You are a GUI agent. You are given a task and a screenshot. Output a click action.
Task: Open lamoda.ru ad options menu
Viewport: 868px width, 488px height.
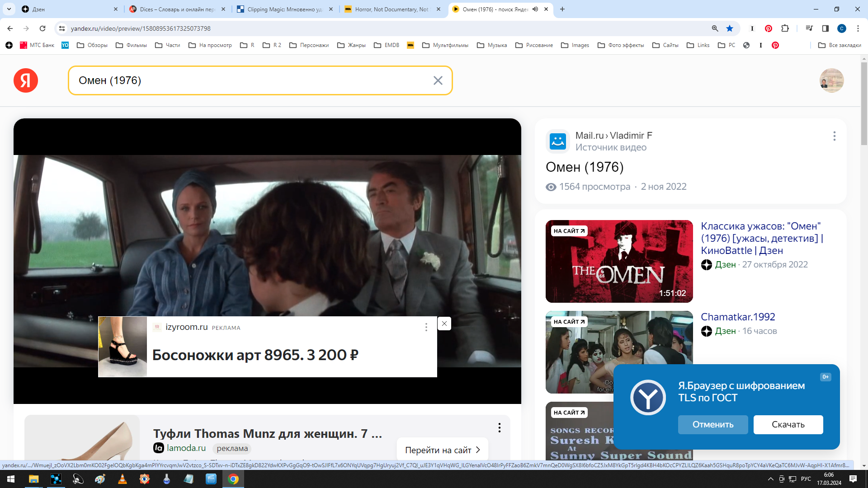coord(499,428)
